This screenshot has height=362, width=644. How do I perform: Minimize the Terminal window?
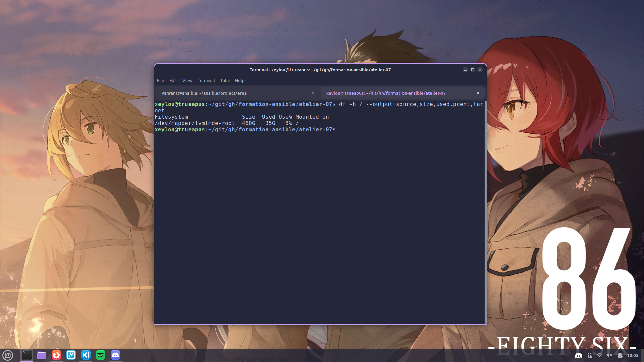(x=465, y=70)
